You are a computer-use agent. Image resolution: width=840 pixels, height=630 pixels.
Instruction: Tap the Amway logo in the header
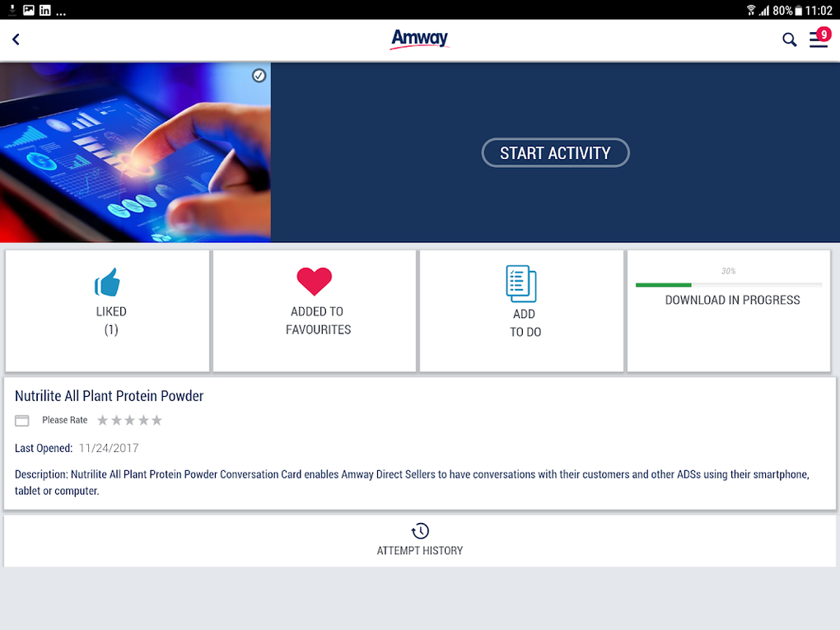point(419,39)
